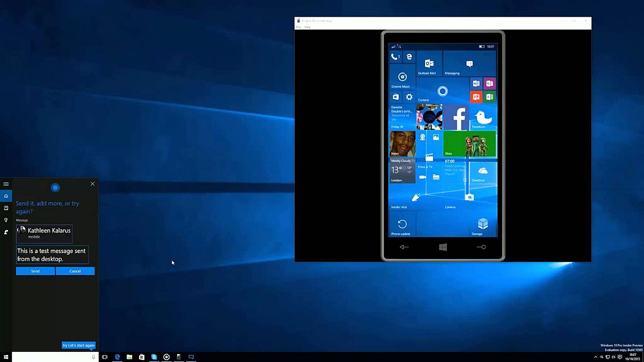
Task: Open the Help menu in Project My Screen
Action: click(308, 27)
